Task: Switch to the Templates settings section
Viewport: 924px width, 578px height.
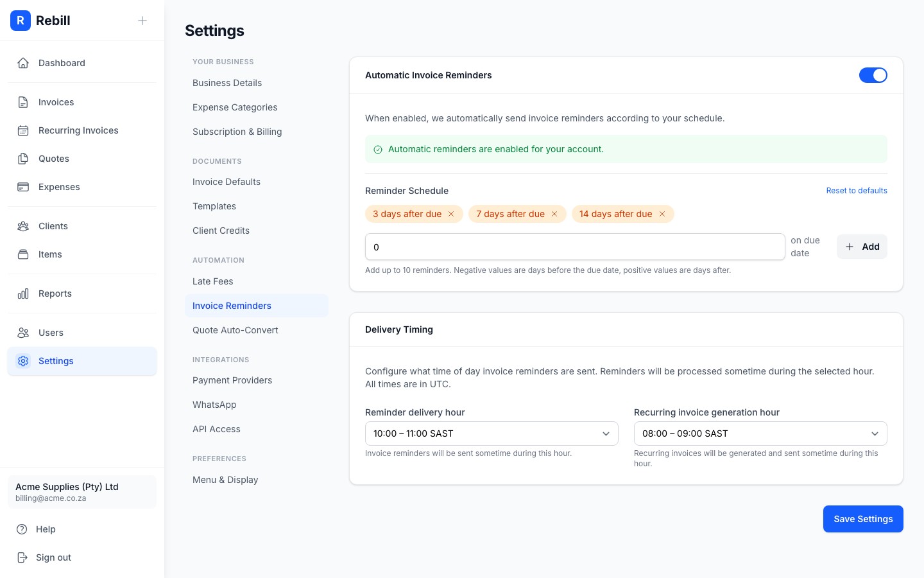Action: [x=214, y=206]
